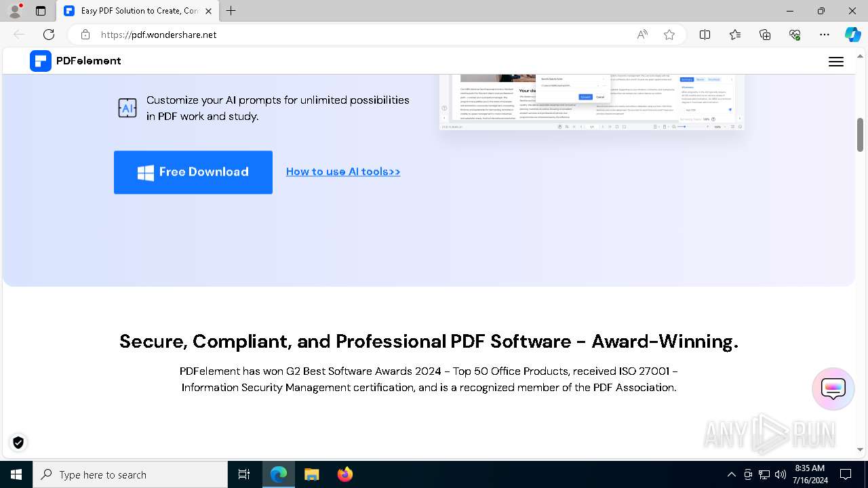Open the tab actions menu icon
Image resolution: width=868 pixels, height=488 pixels.
point(41,11)
